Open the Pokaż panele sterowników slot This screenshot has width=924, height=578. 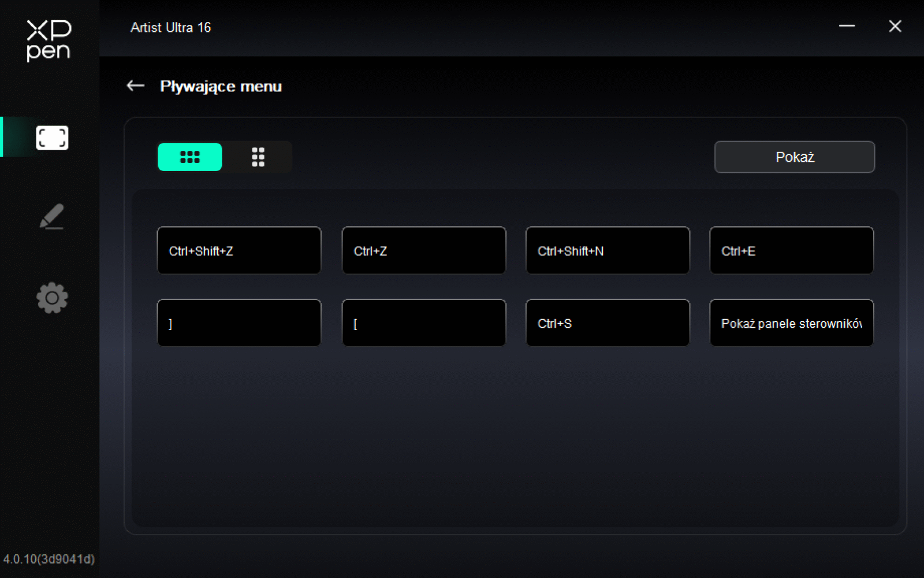(791, 323)
